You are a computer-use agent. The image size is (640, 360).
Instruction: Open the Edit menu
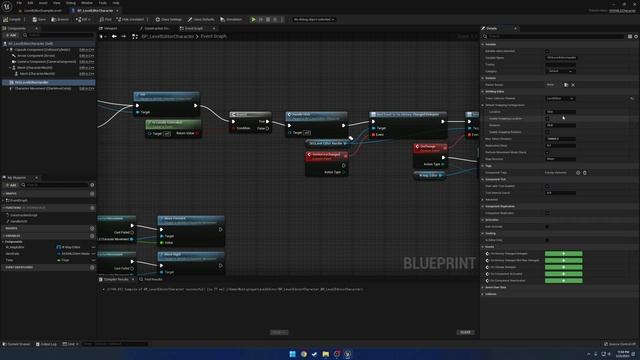(30, 3)
